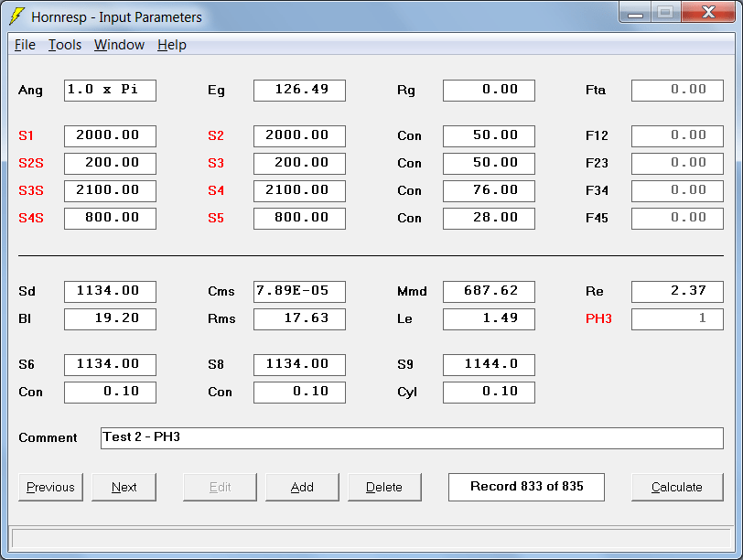
Task: Click the red S2S label
Action: point(31,164)
